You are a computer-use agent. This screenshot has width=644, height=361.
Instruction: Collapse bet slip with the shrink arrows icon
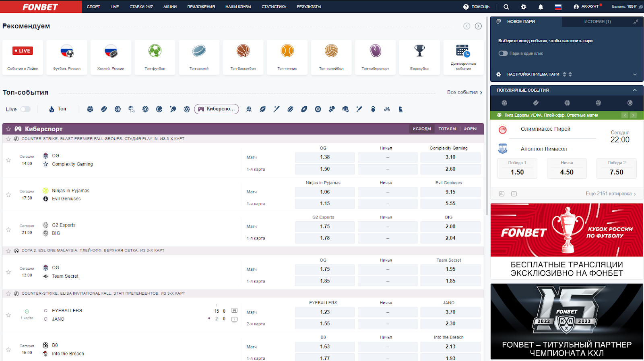point(636,22)
